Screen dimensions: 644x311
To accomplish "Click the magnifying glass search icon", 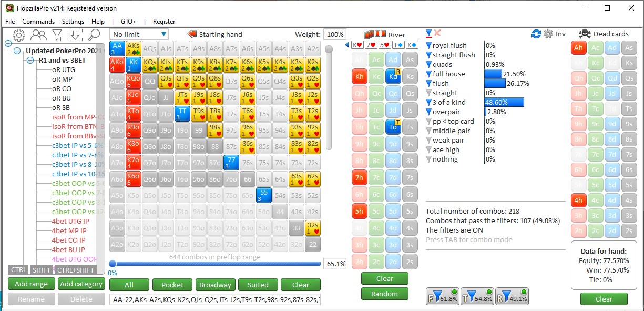I will (94, 35).
